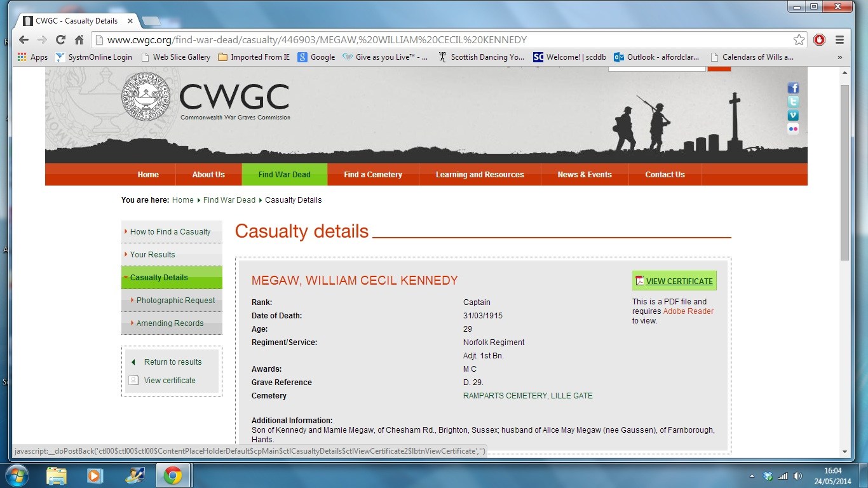
Task: Open the Chrome menu hamburger icon
Action: pos(839,39)
